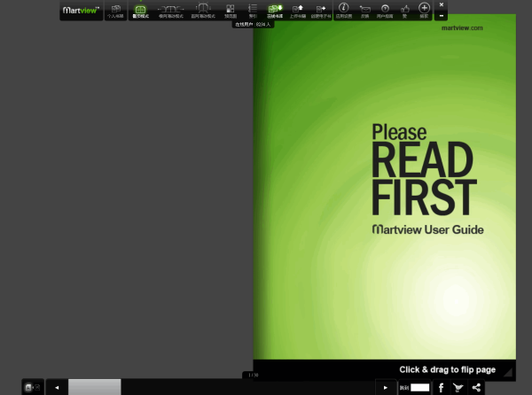Click the page scrollbar thumb
Screen dimensions: 532x395
[95, 387]
